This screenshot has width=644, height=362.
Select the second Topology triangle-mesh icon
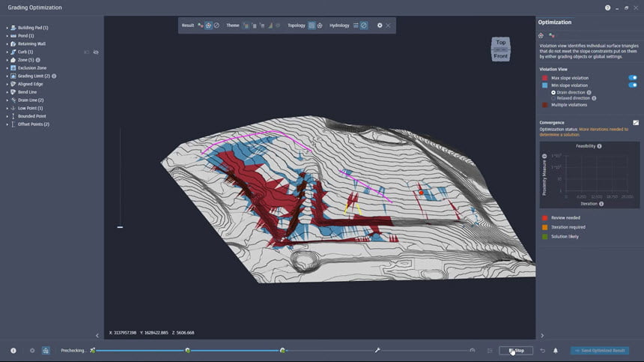tap(320, 25)
